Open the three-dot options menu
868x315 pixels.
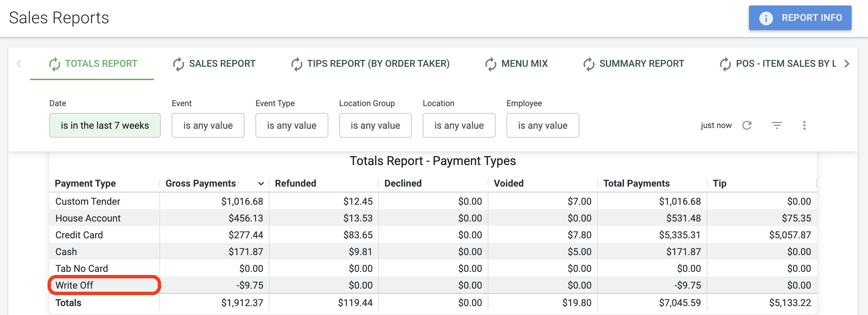point(804,125)
